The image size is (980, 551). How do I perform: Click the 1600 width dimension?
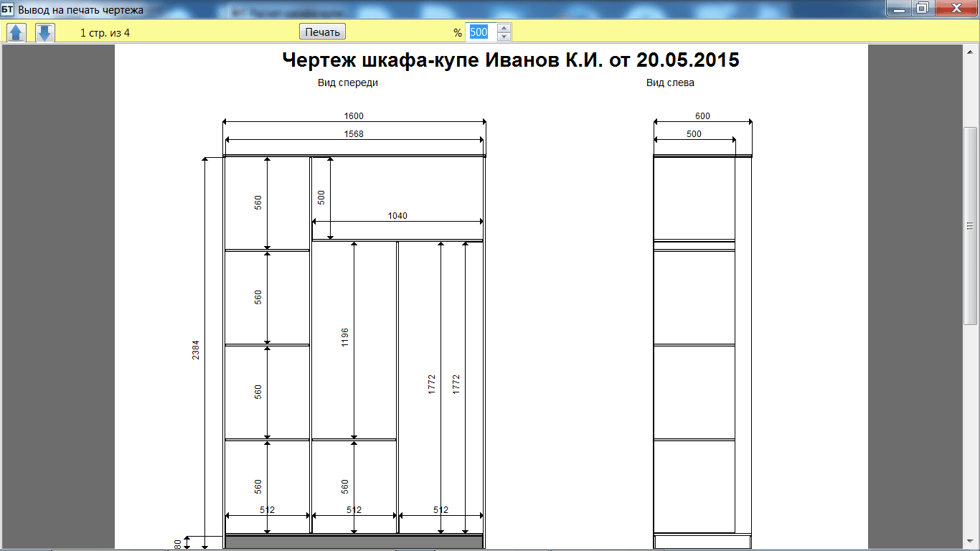point(354,116)
